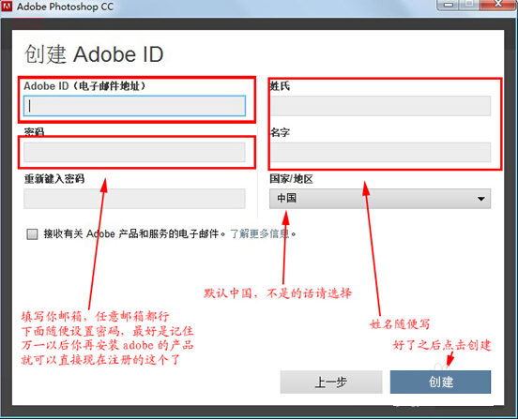The height and width of the screenshot is (420, 518).
Task: Maximize the Adobe Photoshop CC window
Action: click(x=469, y=4)
